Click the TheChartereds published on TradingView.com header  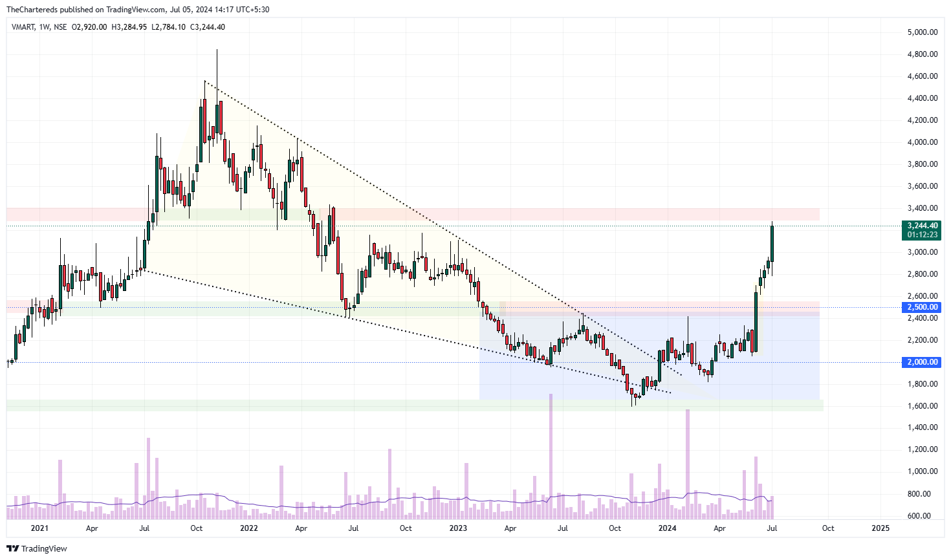click(x=137, y=10)
